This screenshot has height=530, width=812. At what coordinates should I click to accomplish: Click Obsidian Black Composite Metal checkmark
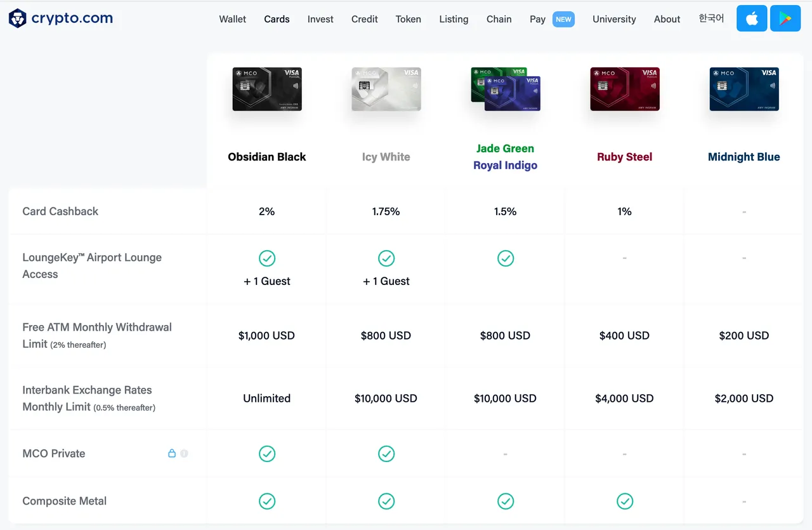267,501
